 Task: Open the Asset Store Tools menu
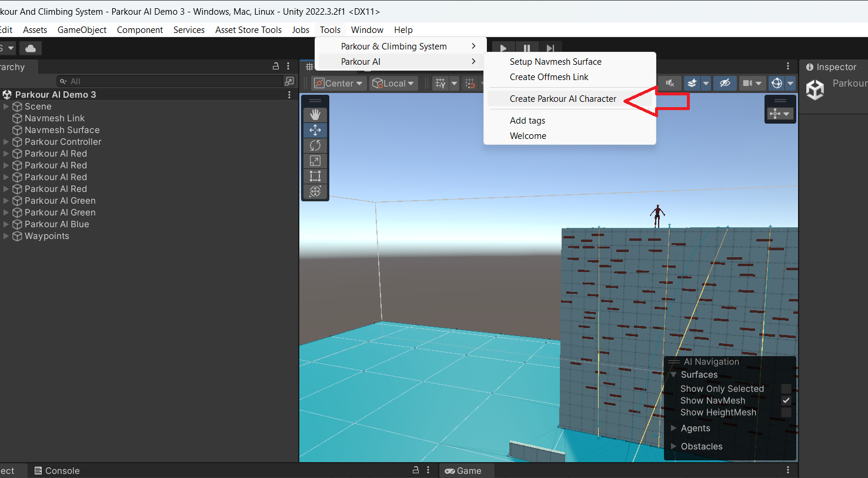pos(248,30)
